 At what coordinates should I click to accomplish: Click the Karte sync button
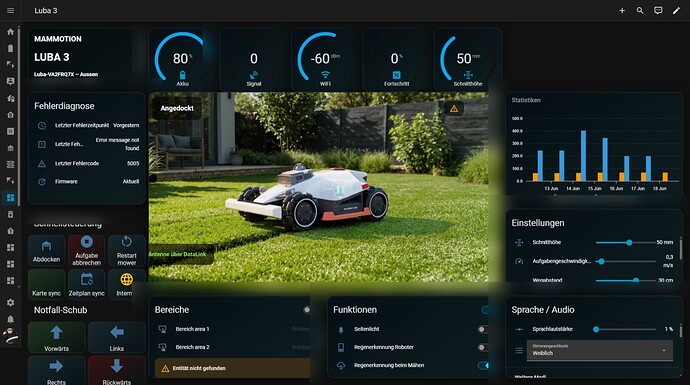pos(46,284)
